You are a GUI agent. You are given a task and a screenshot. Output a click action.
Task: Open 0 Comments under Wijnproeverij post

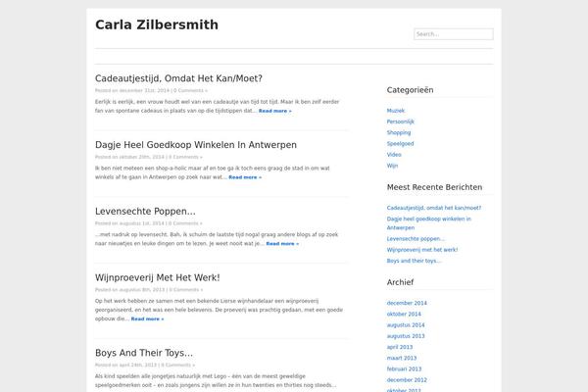185,290
